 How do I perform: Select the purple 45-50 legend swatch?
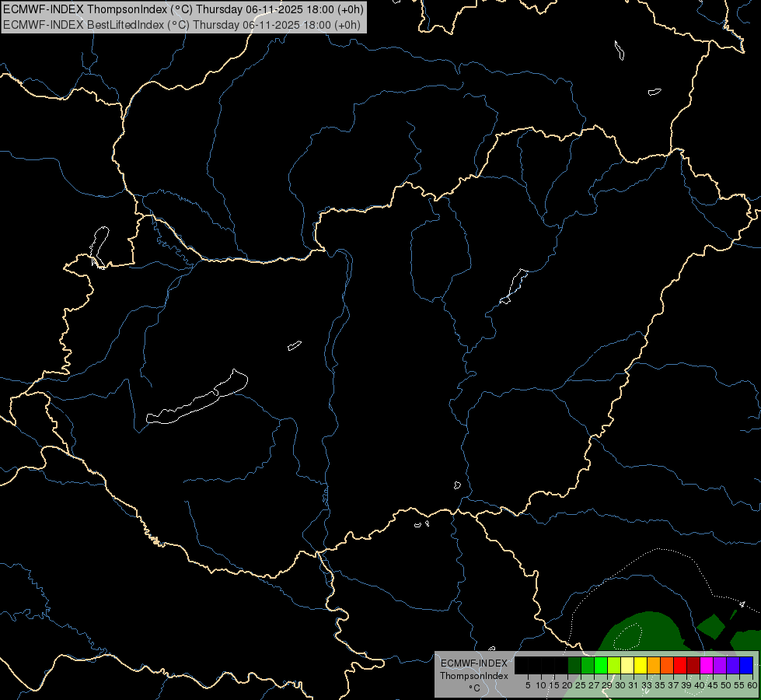click(x=719, y=666)
